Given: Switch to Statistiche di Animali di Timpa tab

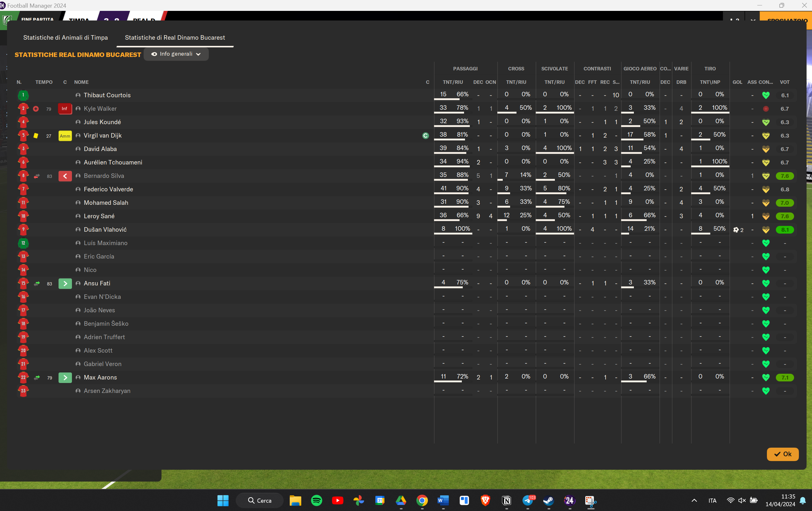Looking at the screenshot, I should (x=66, y=37).
